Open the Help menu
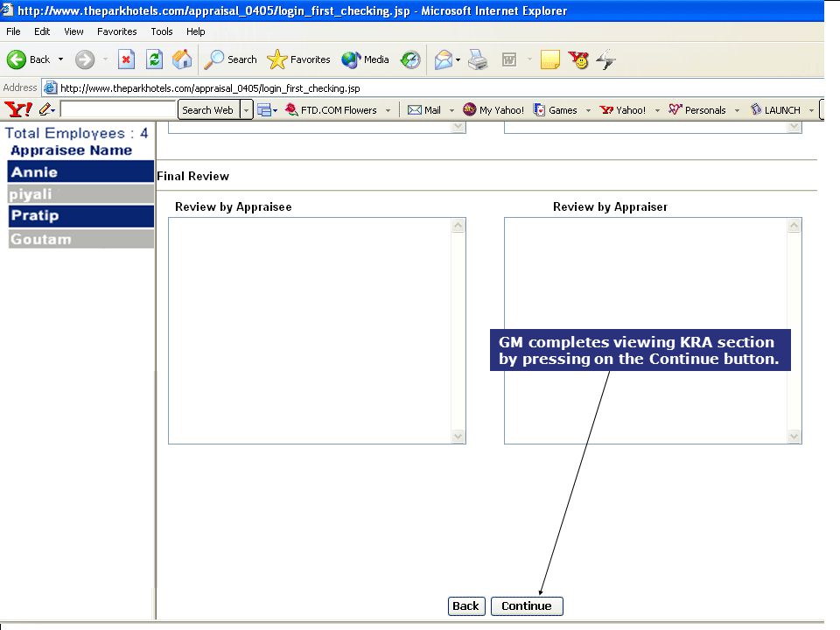The width and height of the screenshot is (840, 630). [195, 31]
